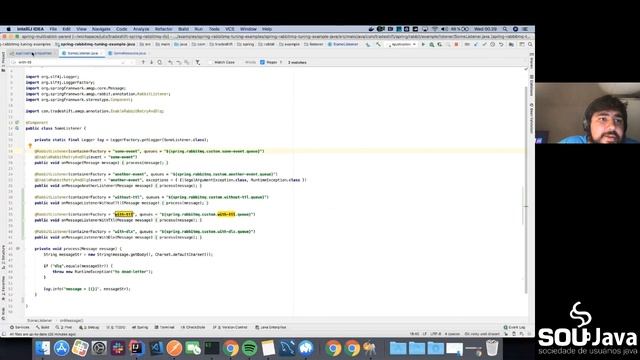Viewport: 640px width, 360px height.
Task: Click the Spotlight search icon in menu bar
Action: (505, 29)
